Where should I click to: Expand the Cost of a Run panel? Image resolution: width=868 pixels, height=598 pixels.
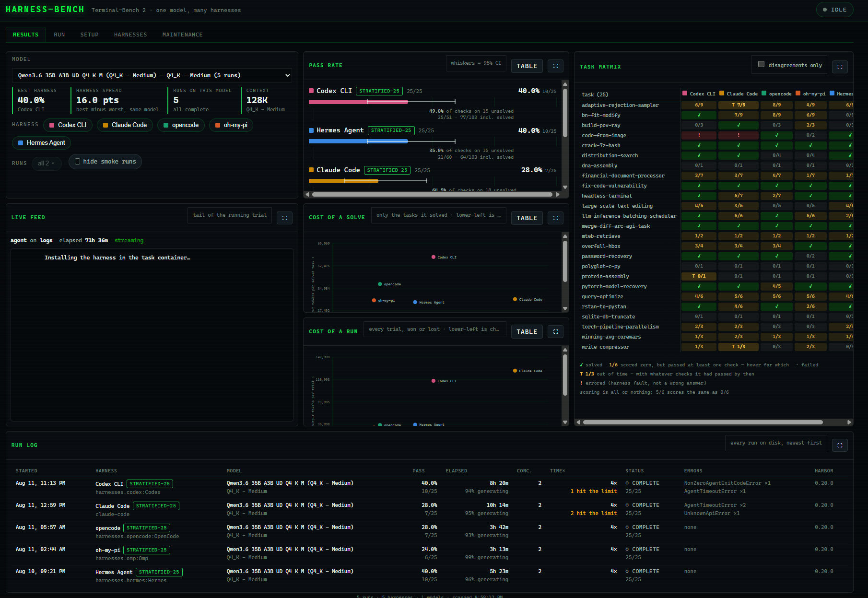[555, 332]
